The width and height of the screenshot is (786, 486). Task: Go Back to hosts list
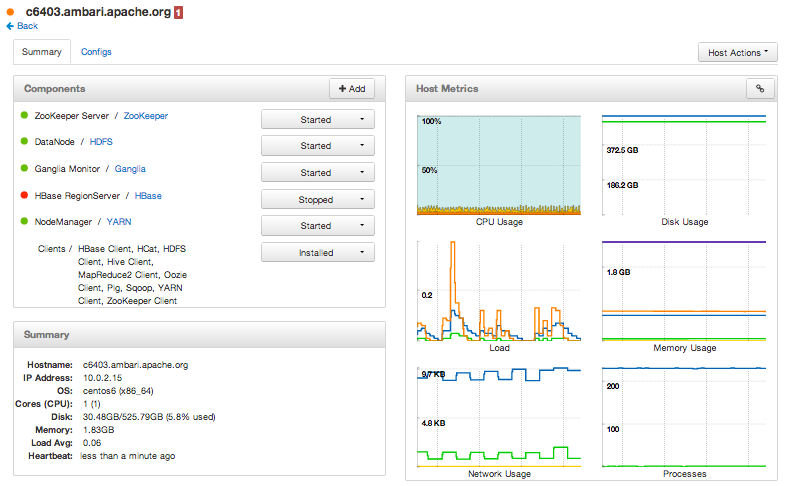click(28, 26)
